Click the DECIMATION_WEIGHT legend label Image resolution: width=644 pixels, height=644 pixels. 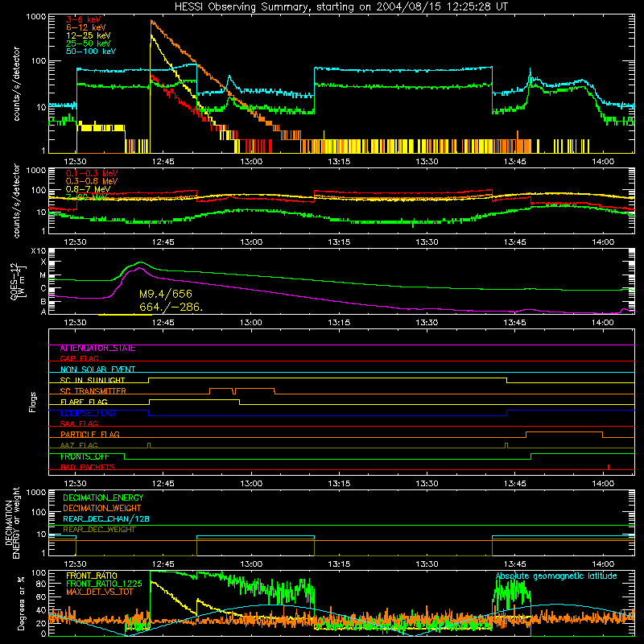click(102, 508)
